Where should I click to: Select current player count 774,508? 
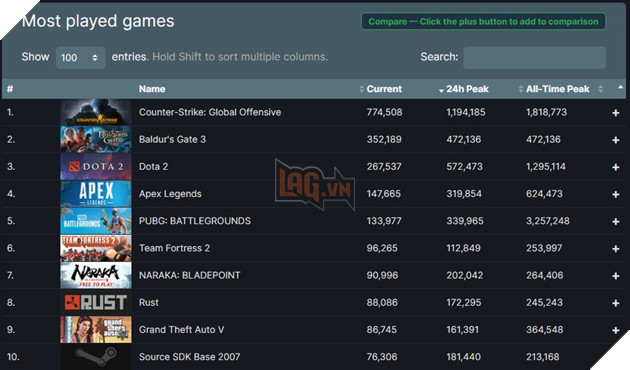[x=384, y=112]
